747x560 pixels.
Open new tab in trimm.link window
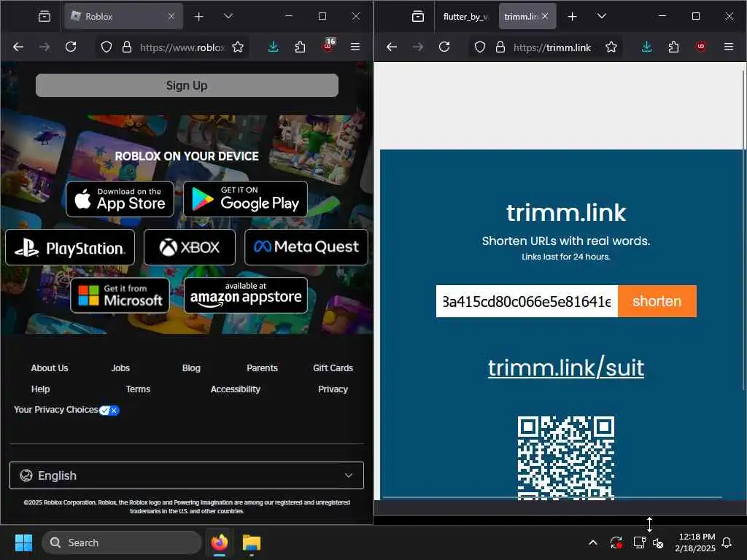tap(572, 17)
